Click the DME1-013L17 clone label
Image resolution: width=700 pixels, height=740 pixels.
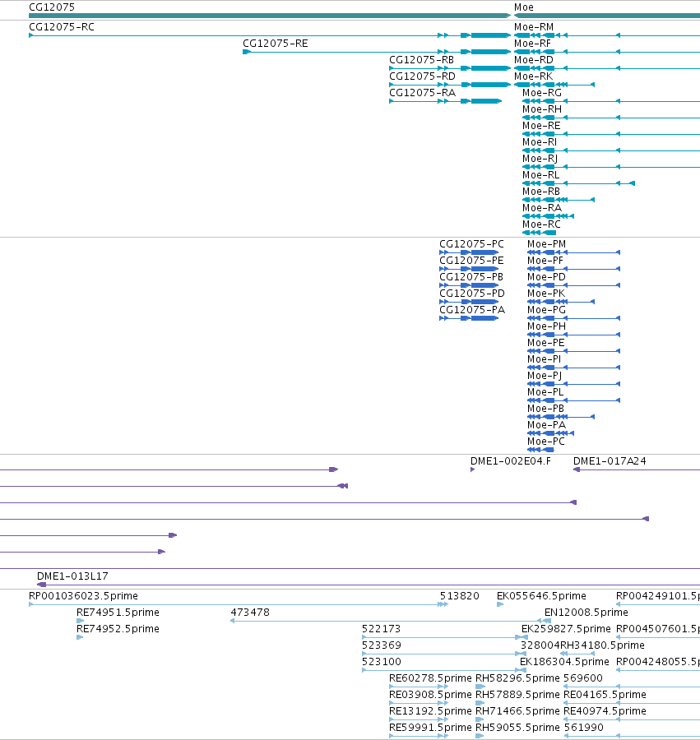click(x=72, y=576)
